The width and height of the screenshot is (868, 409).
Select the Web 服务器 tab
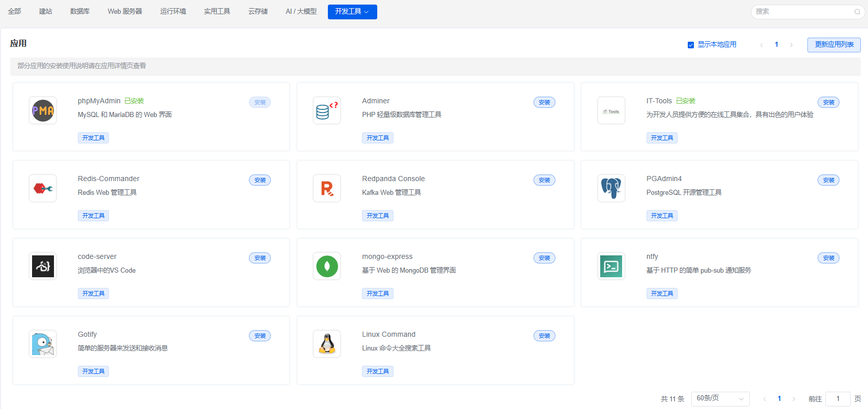coord(125,11)
